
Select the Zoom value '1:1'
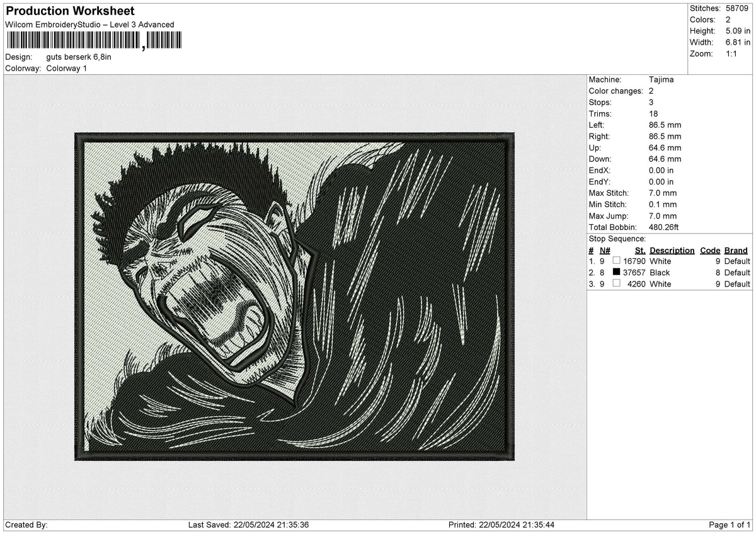click(x=731, y=54)
